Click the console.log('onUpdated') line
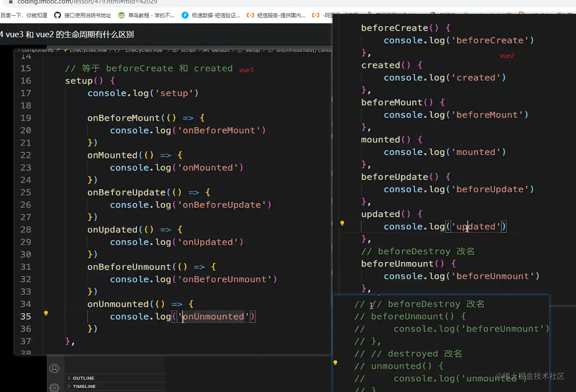Viewport: 576px width, 392px height. point(177,242)
